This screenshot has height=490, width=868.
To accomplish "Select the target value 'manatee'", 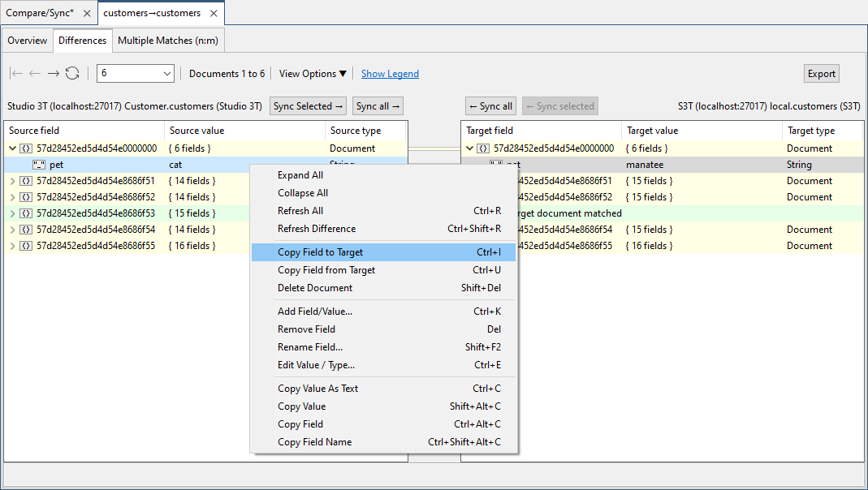I will [645, 165].
